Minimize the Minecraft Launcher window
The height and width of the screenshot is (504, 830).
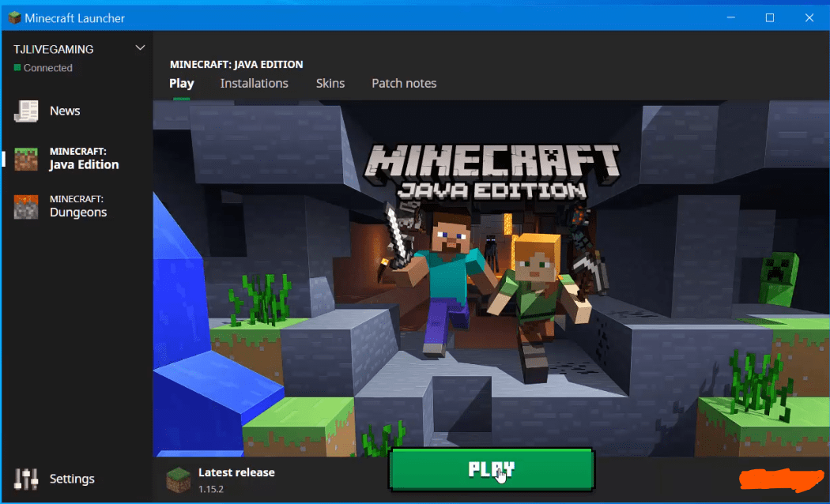[x=731, y=17]
